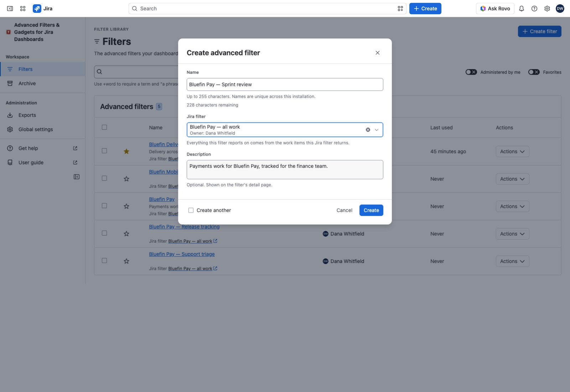This screenshot has width=570, height=392.
Task: Toggle the Favorites switch
Action: [534, 72]
